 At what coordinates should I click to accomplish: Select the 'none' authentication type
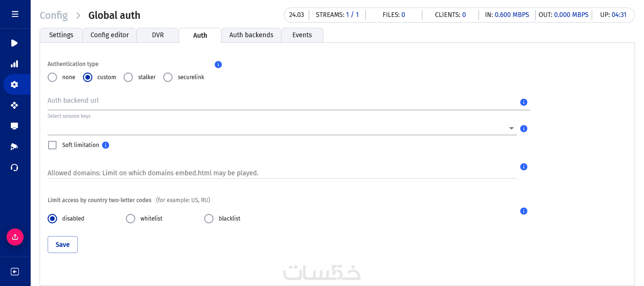(x=52, y=77)
